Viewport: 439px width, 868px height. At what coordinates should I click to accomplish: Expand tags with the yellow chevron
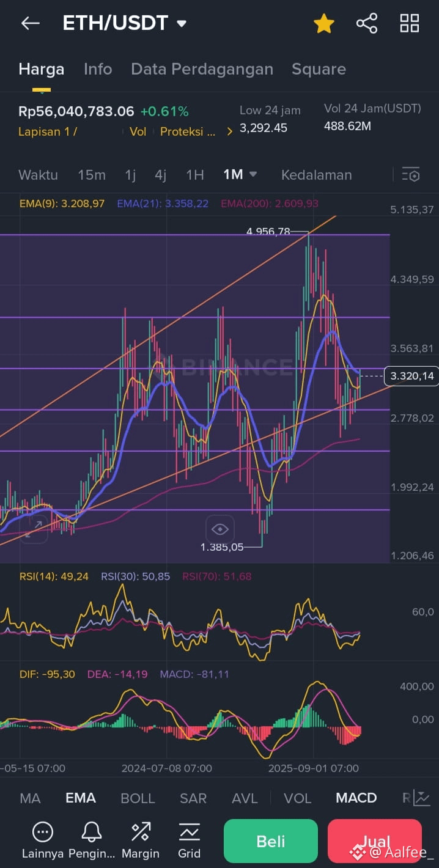230,131
